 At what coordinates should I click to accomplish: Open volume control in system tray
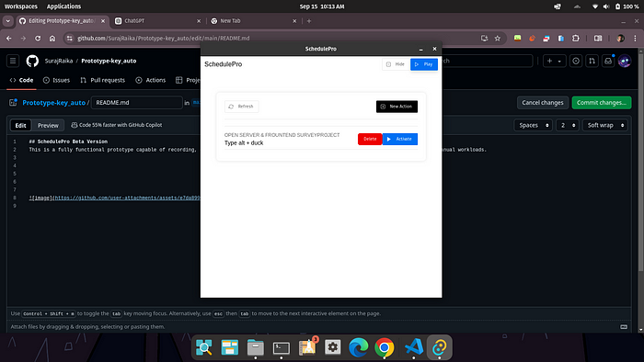606,6
